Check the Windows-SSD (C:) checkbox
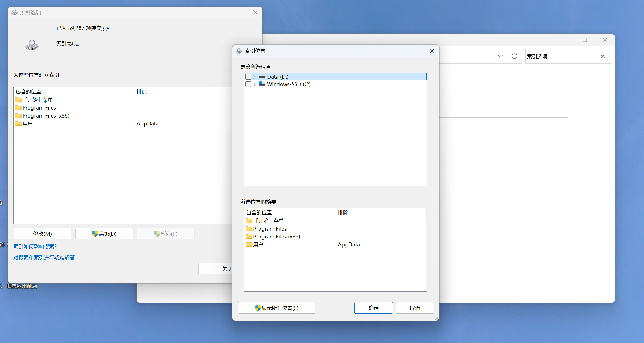The width and height of the screenshot is (644, 343). coord(248,84)
